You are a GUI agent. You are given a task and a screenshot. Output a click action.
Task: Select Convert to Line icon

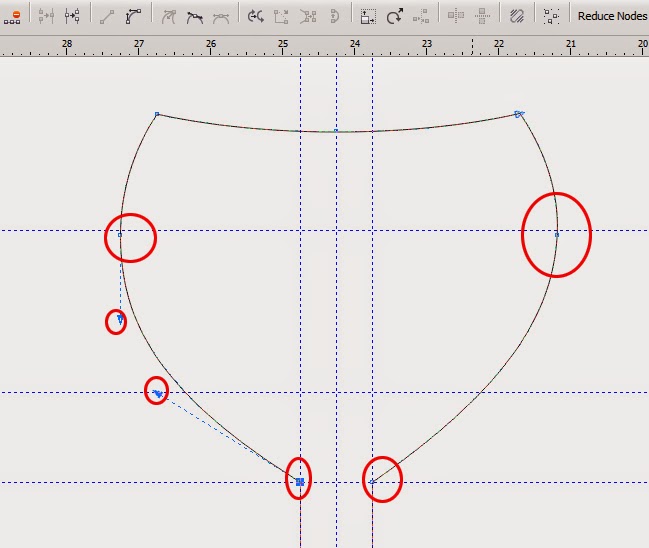107,17
